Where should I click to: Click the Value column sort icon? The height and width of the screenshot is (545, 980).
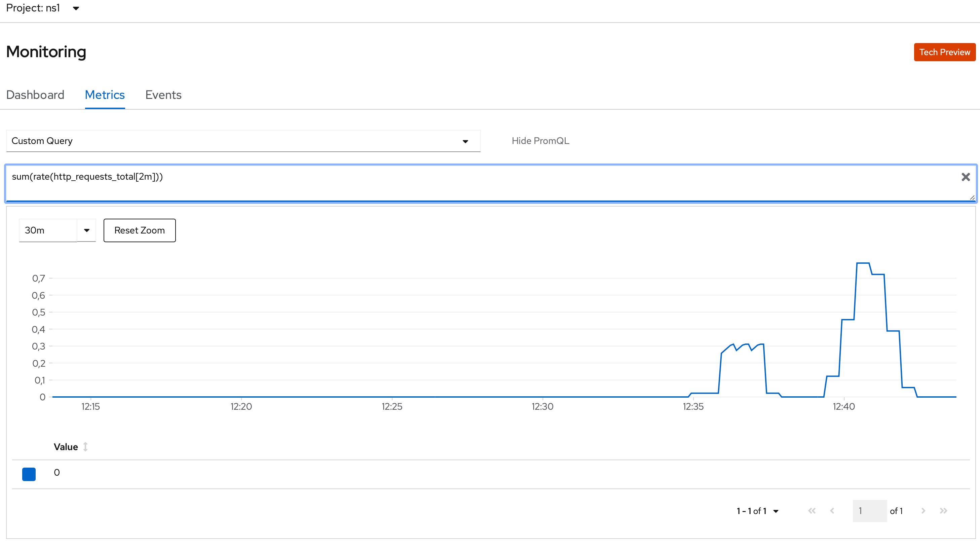[x=86, y=447]
